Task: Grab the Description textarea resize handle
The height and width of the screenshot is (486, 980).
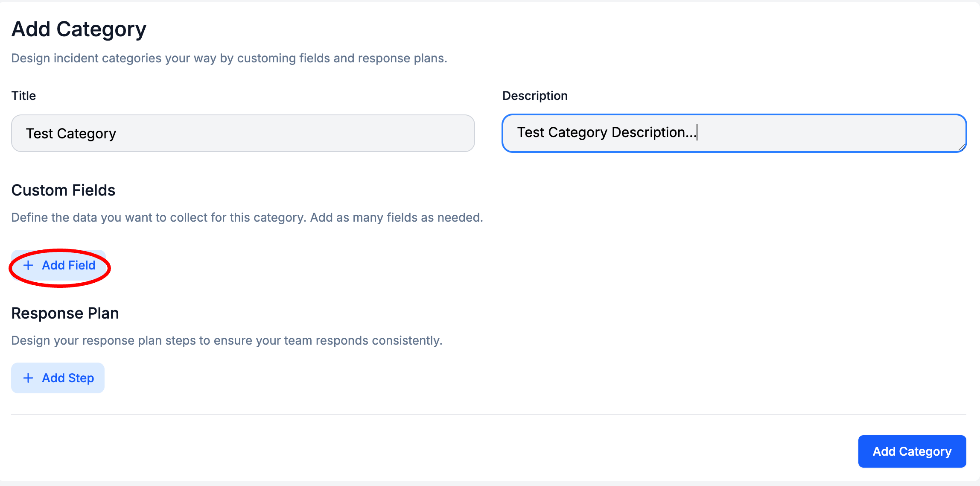Action: (x=961, y=147)
